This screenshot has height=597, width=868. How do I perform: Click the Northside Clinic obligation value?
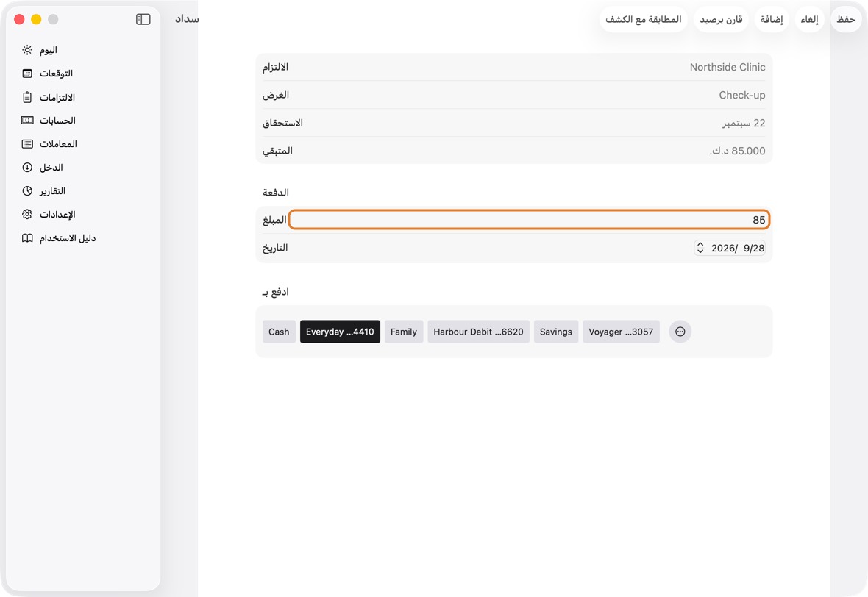728,67
